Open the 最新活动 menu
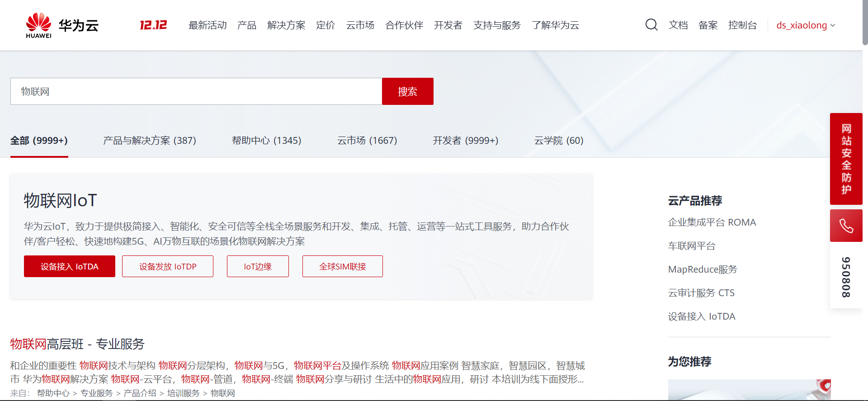 click(208, 25)
